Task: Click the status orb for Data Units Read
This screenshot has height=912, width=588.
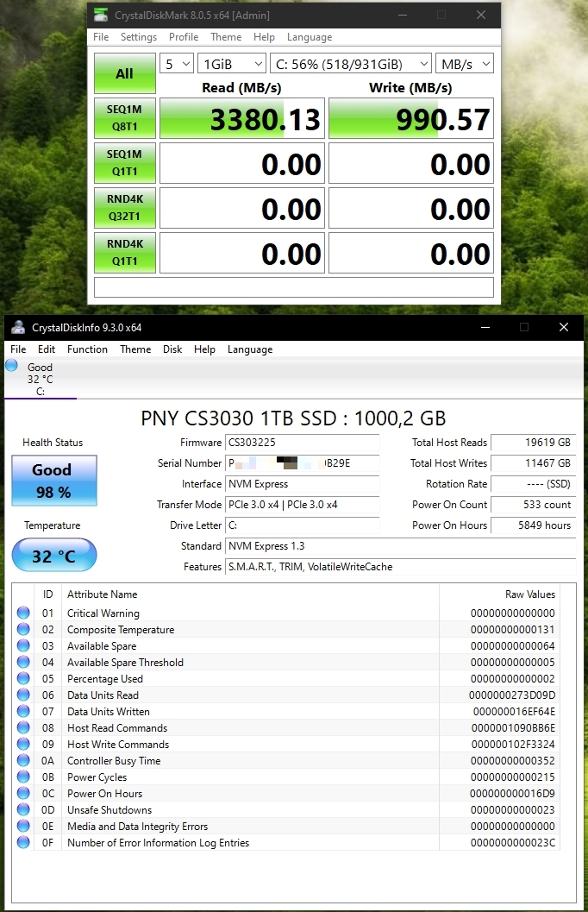Action: click(23, 695)
